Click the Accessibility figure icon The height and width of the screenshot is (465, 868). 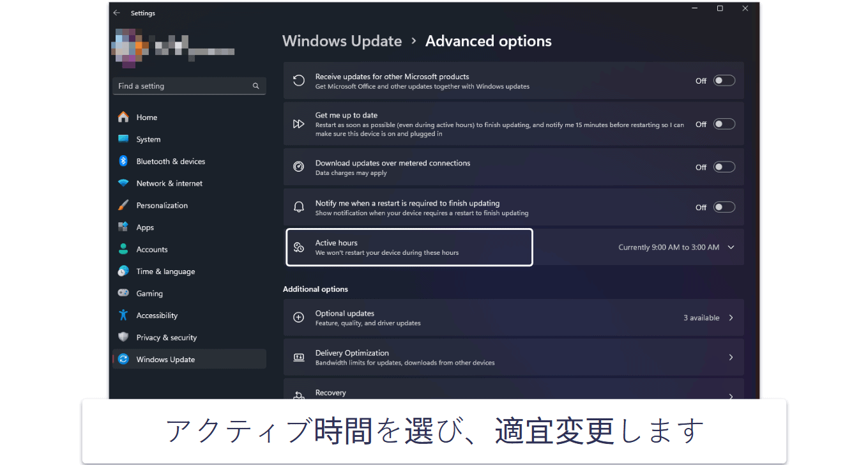coord(123,316)
